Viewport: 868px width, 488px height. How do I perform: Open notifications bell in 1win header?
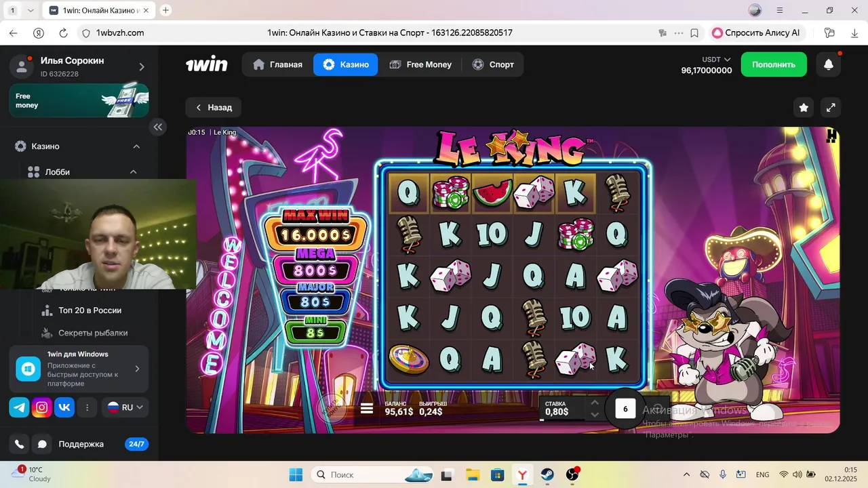(x=828, y=64)
